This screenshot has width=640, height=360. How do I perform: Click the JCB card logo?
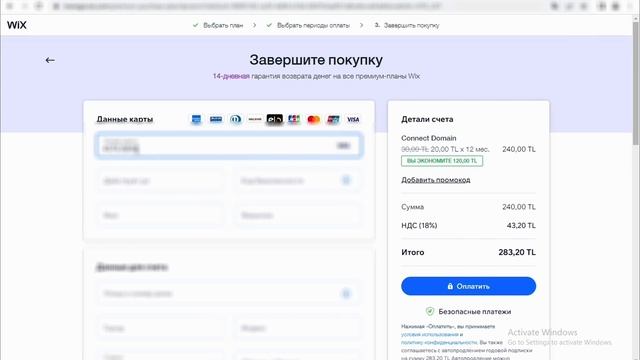click(x=294, y=120)
